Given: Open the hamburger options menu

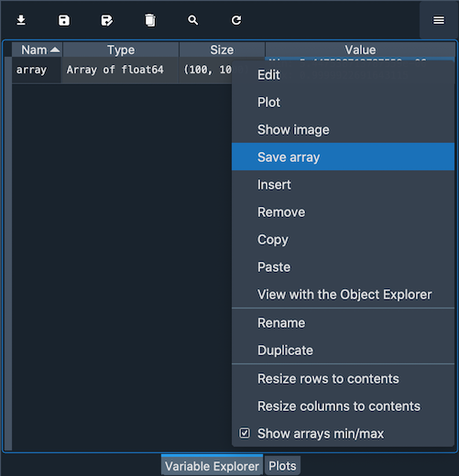Looking at the screenshot, I should (x=439, y=20).
